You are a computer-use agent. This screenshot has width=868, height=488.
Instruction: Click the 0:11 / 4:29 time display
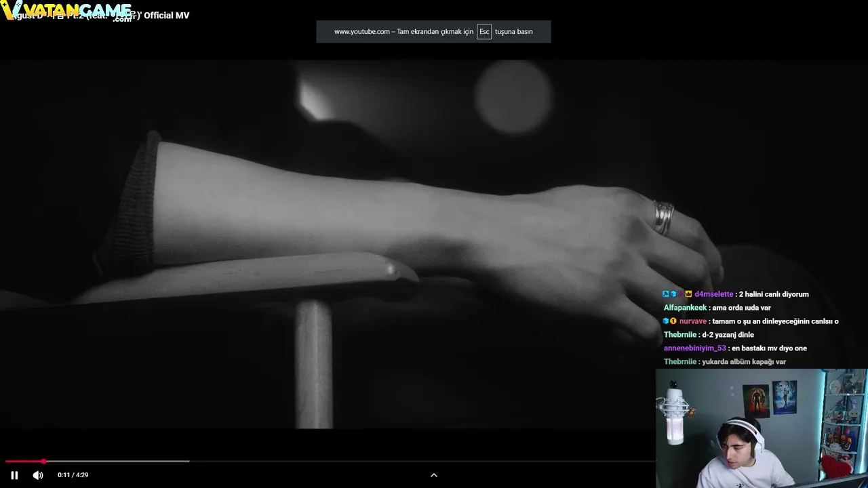[x=73, y=475]
